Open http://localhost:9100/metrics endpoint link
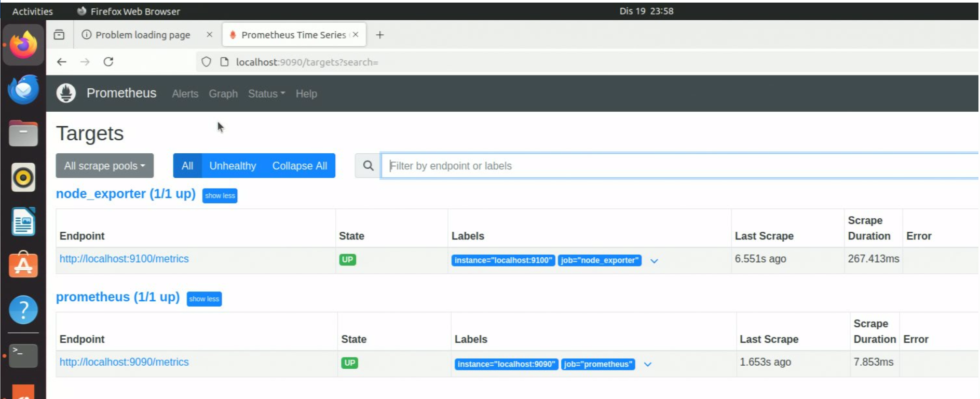Screen dimensions: 980x399 point(124,259)
